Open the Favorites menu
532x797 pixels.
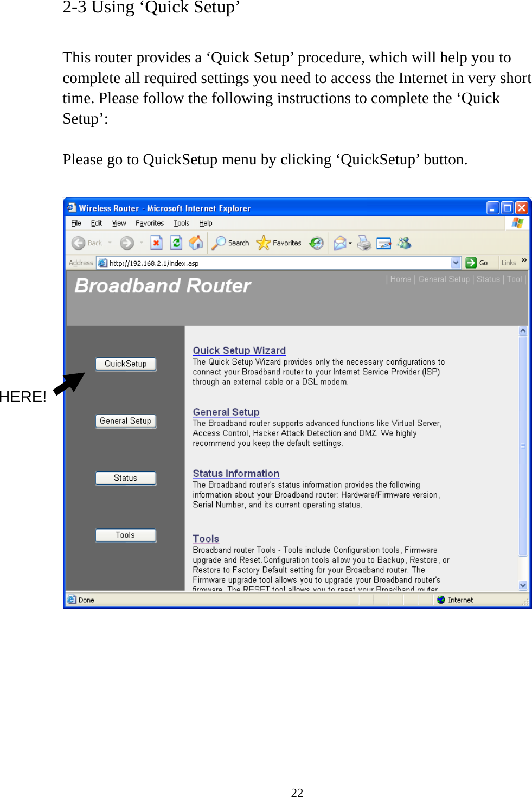tap(150, 223)
